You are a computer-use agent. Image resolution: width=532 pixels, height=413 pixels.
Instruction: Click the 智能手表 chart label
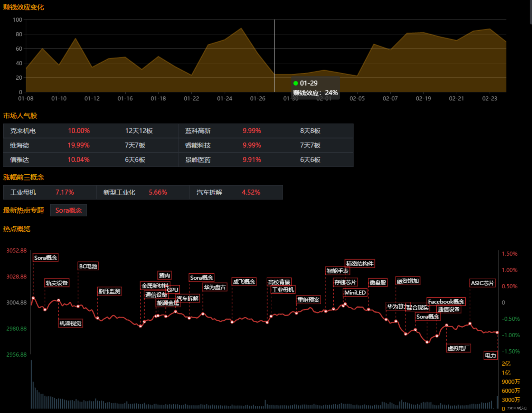click(x=338, y=271)
